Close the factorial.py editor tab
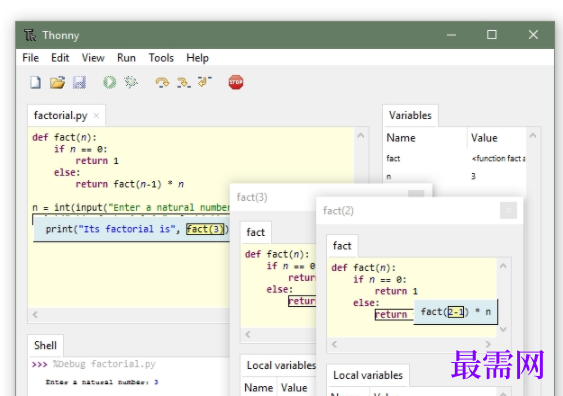Viewport: 563px width, 396px height. (x=96, y=116)
